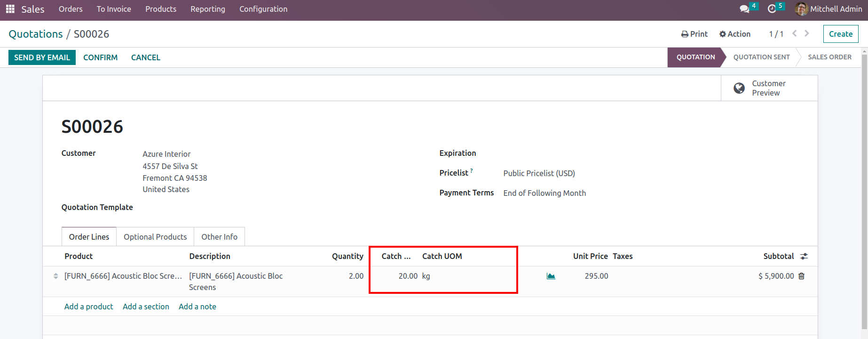Sort by the Product column header
The height and width of the screenshot is (339, 868).
(79, 256)
